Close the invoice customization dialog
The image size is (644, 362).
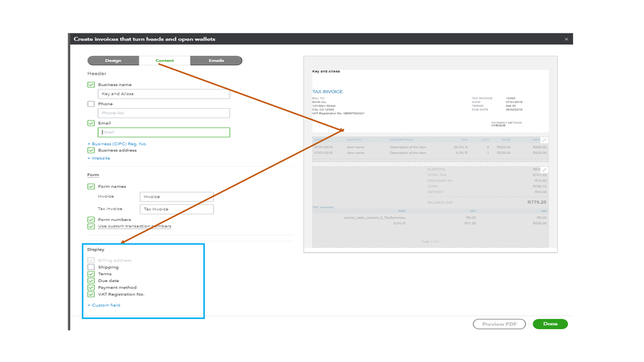pyautogui.click(x=567, y=39)
